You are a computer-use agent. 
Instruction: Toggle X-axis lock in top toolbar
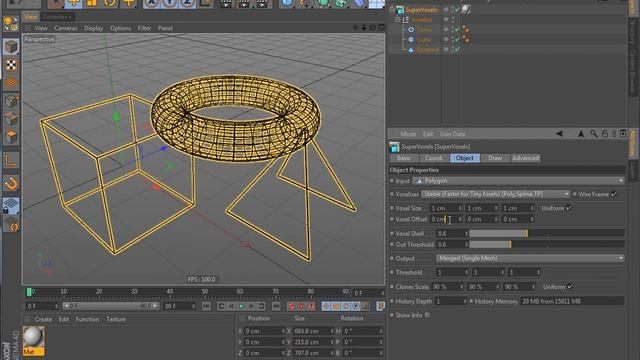152,3
